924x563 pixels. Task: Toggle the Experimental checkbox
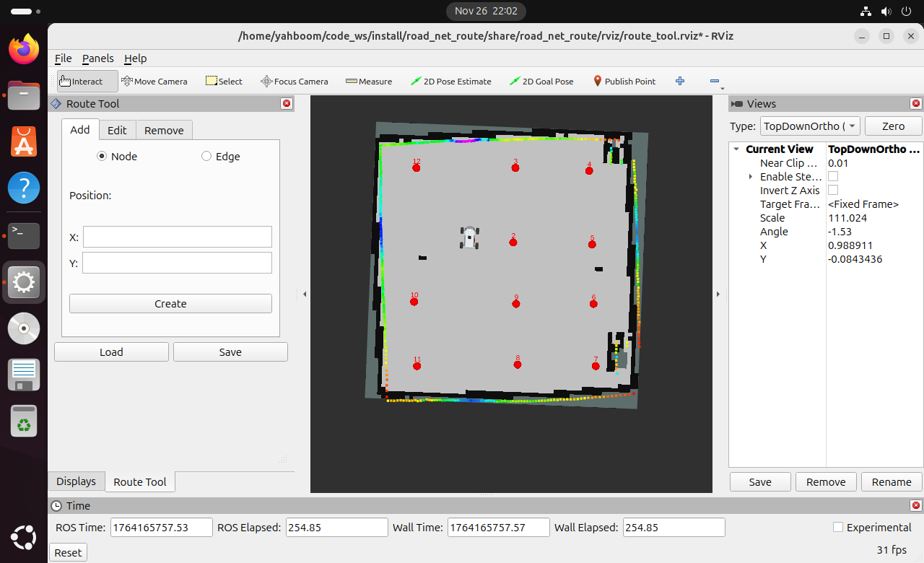[837, 528]
